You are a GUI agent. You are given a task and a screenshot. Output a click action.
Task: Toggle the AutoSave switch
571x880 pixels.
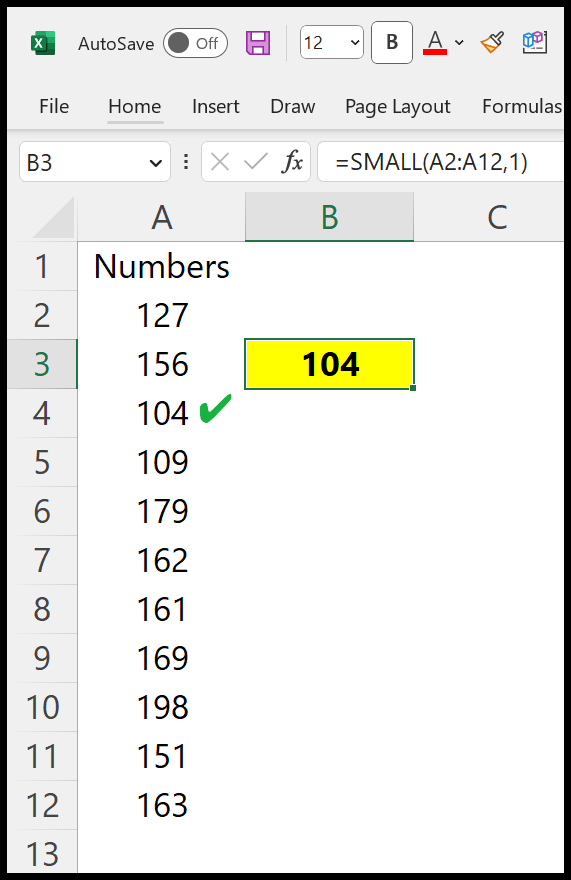[x=195, y=43]
